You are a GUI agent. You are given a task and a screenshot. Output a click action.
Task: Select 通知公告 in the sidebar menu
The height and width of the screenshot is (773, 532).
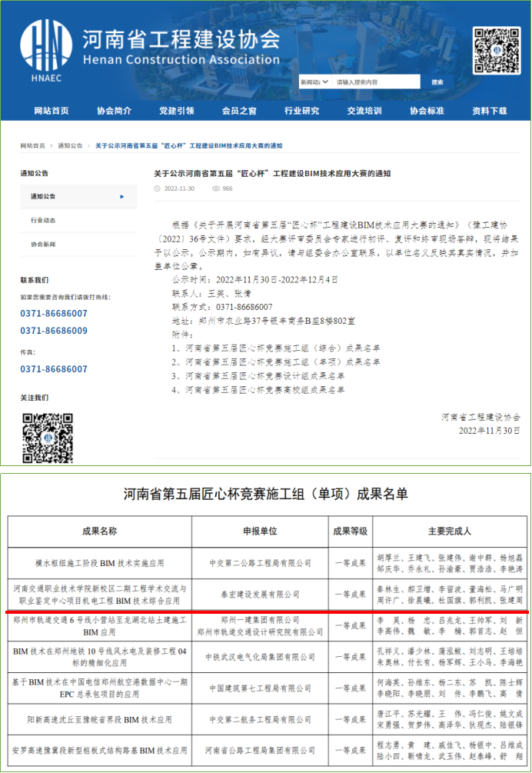(x=78, y=196)
